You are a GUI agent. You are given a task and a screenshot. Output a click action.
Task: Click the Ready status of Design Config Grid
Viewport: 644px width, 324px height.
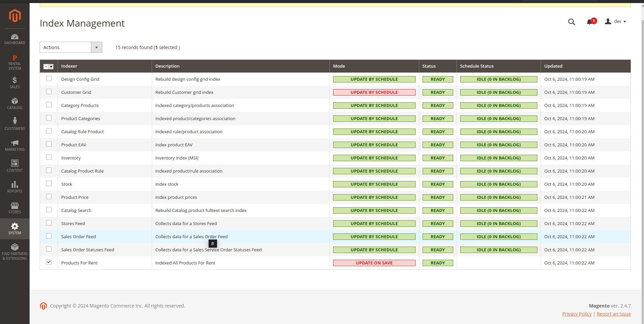coord(438,79)
